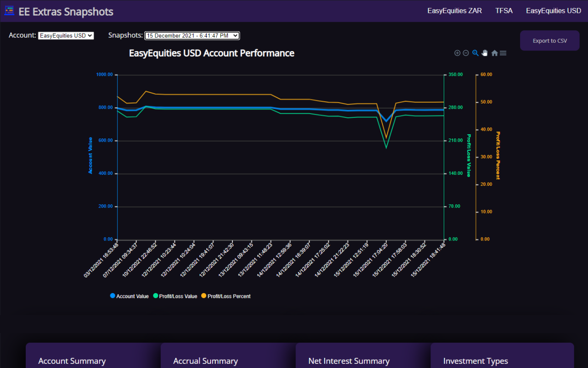Click the chart zoom in icon
Screen dimensions: 588x368
tap(457, 53)
